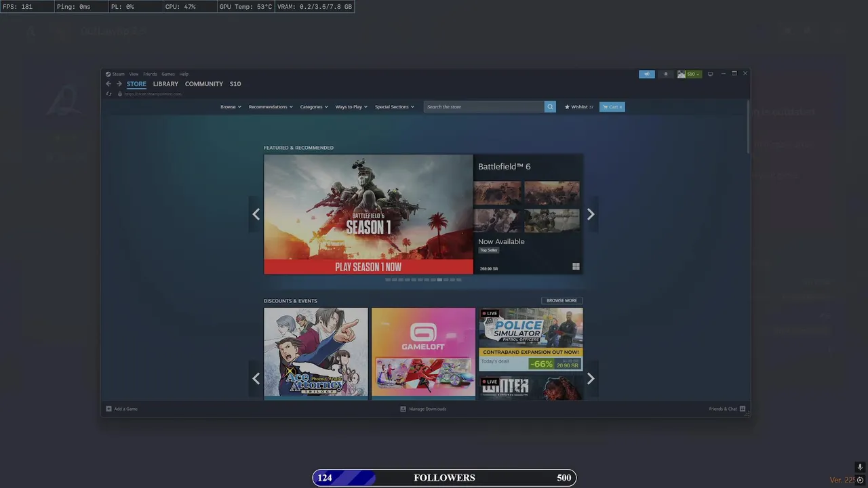Click the search magnifier button
Viewport: 868px width, 488px height.
[550, 106]
